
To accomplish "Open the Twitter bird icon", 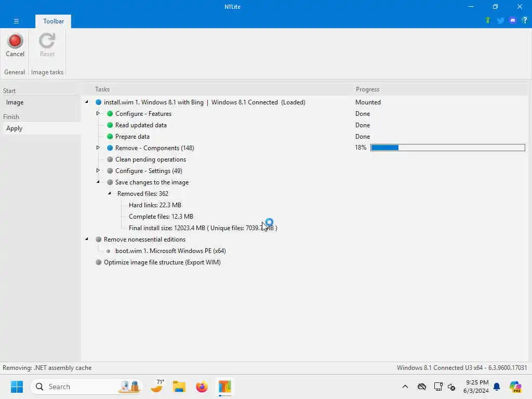I will click(x=500, y=21).
